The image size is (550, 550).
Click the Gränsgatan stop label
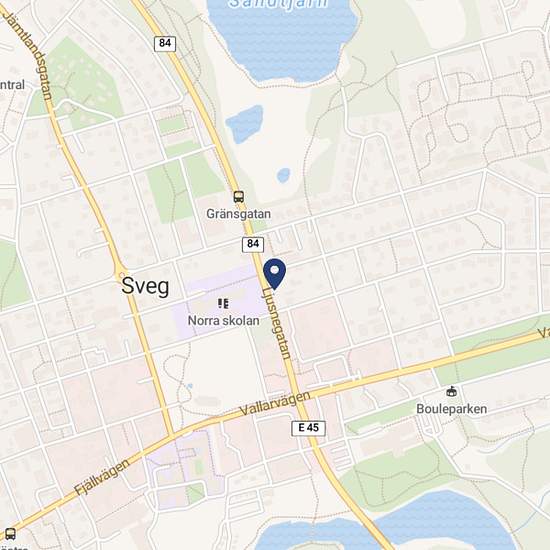pyautogui.click(x=239, y=214)
